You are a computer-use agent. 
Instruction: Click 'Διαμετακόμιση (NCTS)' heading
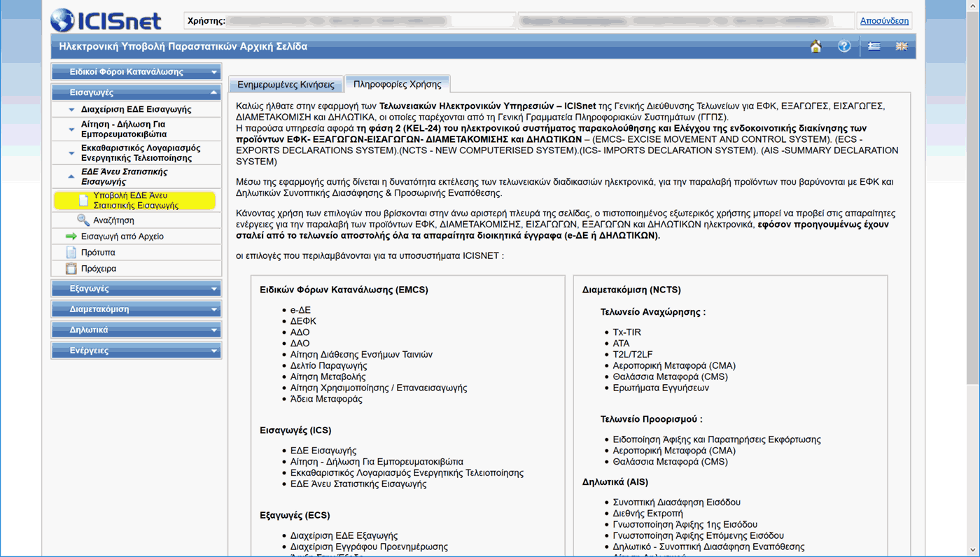pyautogui.click(x=631, y=290)
